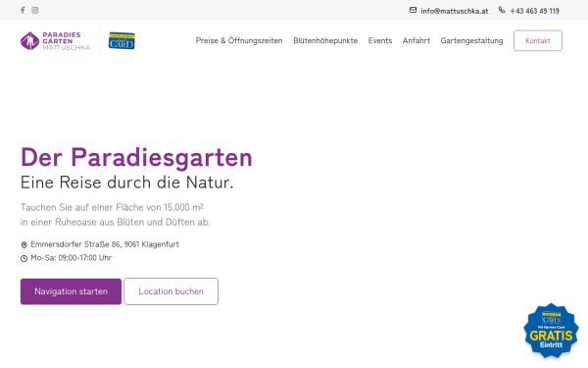Click the line about 15.000 m² area

click(x=112, y=207)
